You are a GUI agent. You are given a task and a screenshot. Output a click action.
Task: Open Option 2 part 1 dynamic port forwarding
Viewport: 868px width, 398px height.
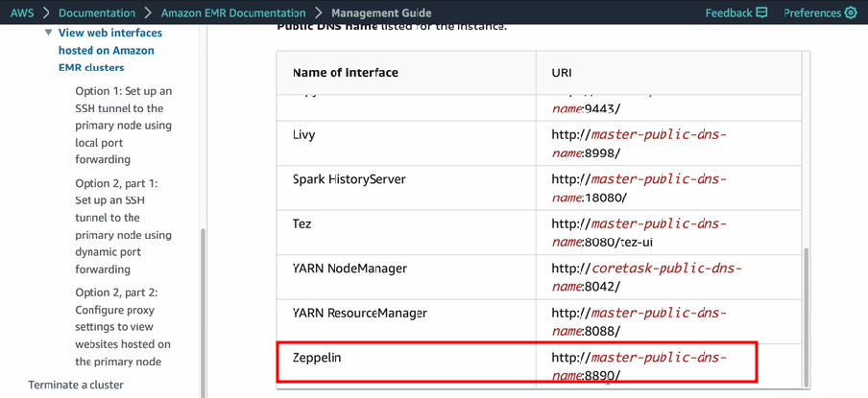(x=124, y=226)
